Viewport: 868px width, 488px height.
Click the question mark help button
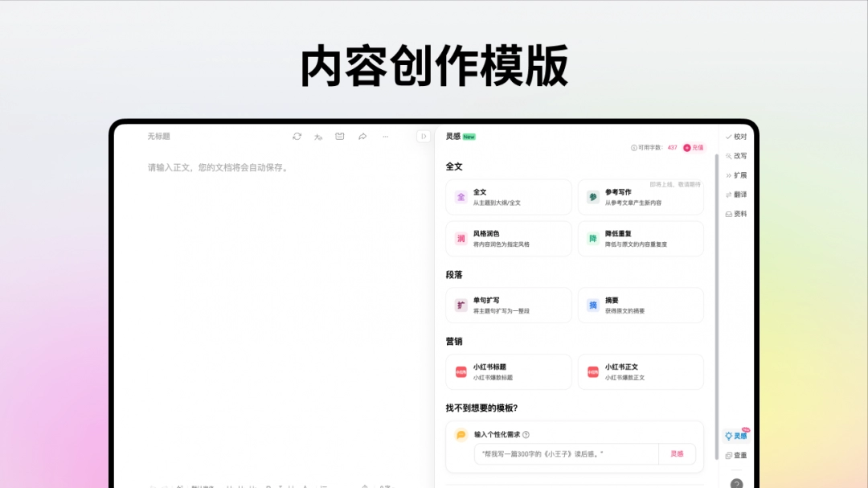pos(736,483)
